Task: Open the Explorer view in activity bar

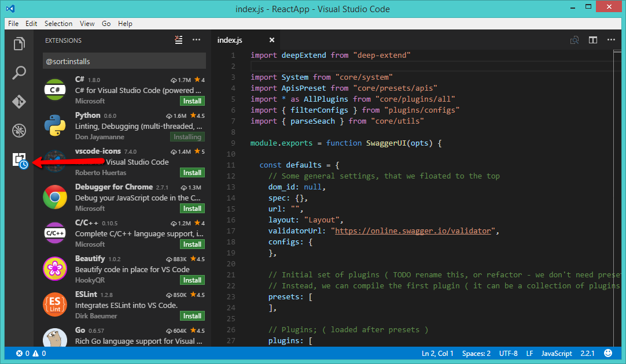Action: click(x=19, y=44)
